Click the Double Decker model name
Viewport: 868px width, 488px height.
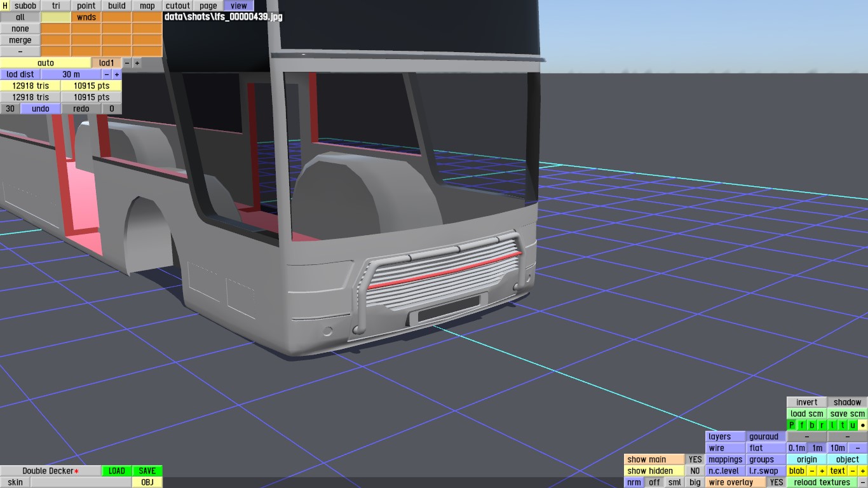[x=51, y=471]
